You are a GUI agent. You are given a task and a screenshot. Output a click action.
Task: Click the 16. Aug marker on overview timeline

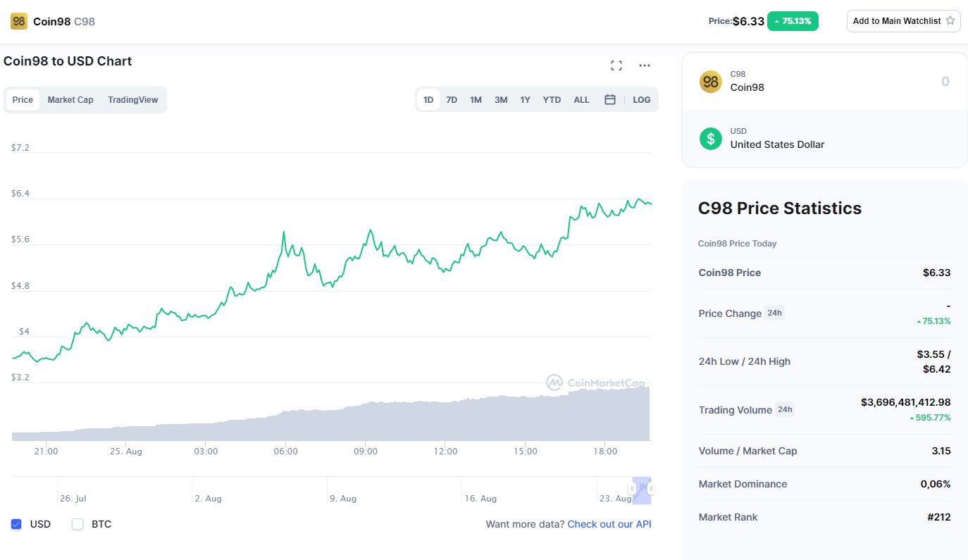(480, 499)
